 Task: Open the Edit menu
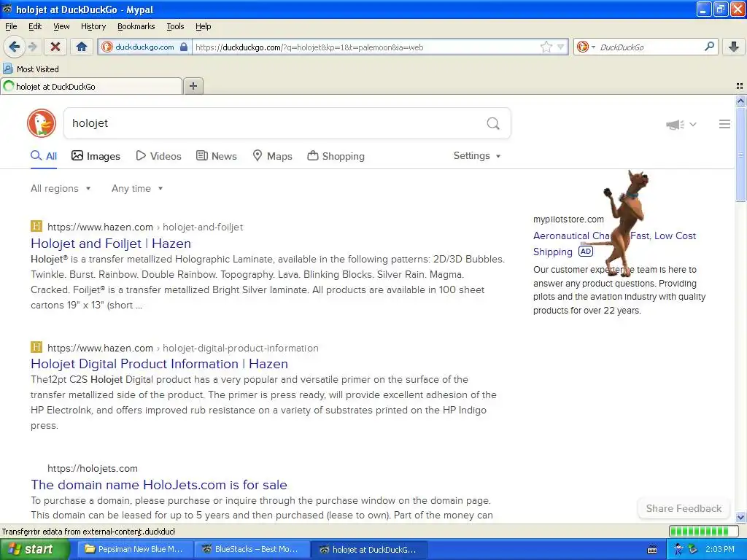pos(35,26)
